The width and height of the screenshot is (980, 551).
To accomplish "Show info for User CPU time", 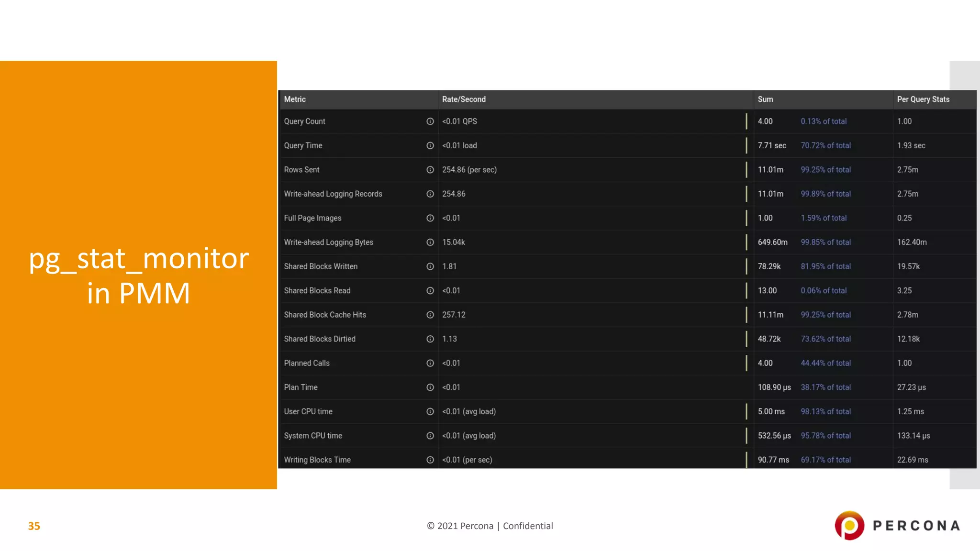I will tap(430, 411).
